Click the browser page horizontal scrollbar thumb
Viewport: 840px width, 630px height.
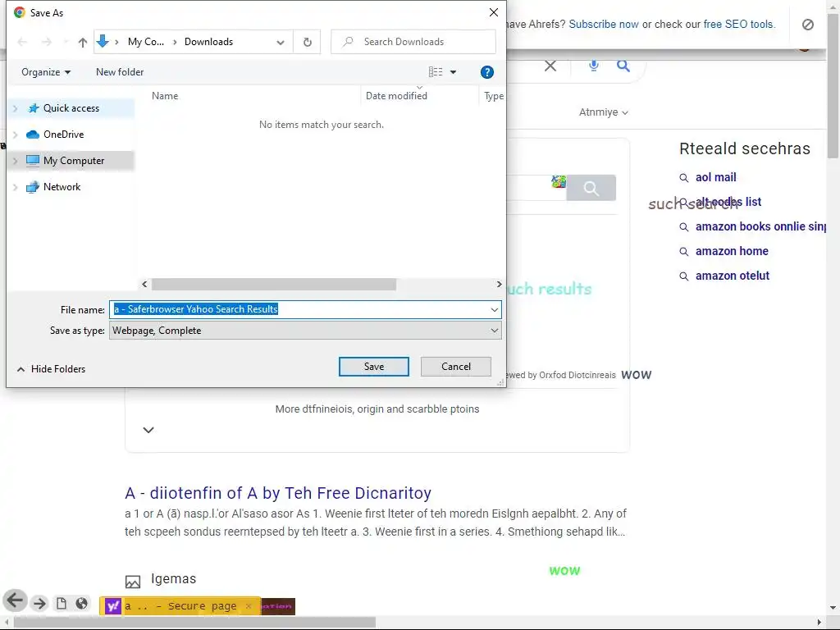[195, 622]
